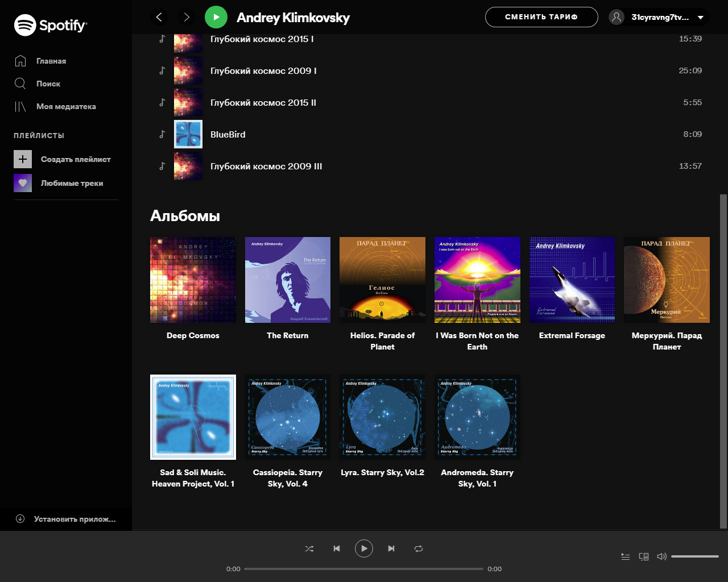The height and width of the screenshot is (582, 728).
Task: Open Поиск search page
Action: [x=48, y=84]
